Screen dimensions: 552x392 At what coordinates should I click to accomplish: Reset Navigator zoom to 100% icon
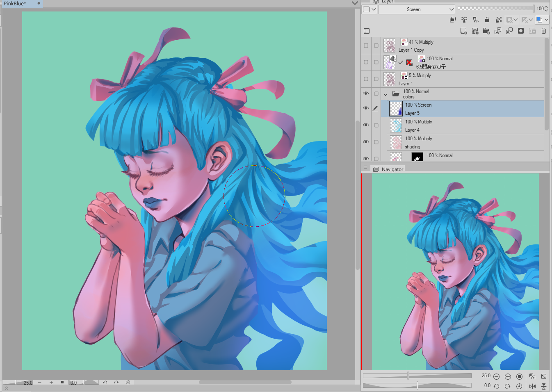click(x=519, y=376)
